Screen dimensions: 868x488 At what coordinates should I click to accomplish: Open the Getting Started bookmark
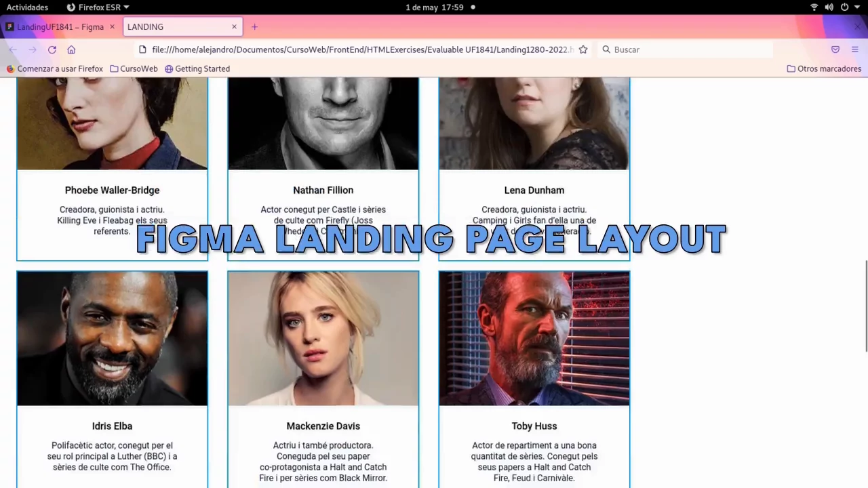[x=197, y=68]
